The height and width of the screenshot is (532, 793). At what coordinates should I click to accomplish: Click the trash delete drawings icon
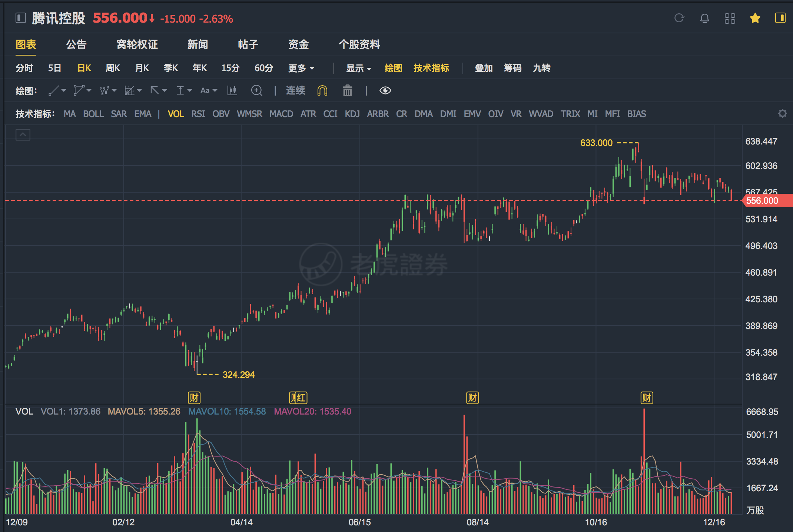(x=347, y=90)
